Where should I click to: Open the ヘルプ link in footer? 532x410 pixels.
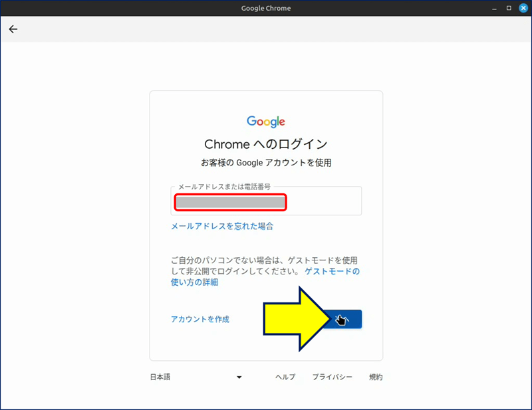pos(285,377)
